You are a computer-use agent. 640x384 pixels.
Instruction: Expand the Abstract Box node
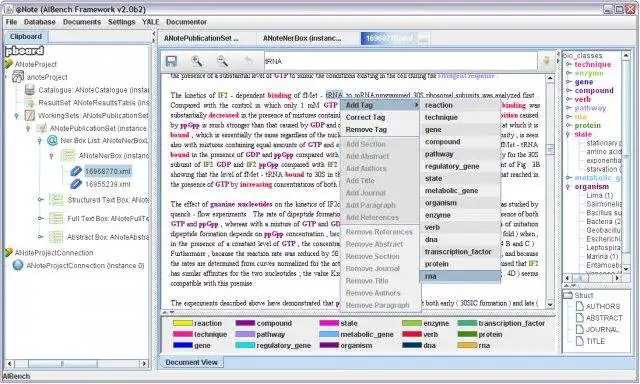pyautogui.click(x=40, y=237)
